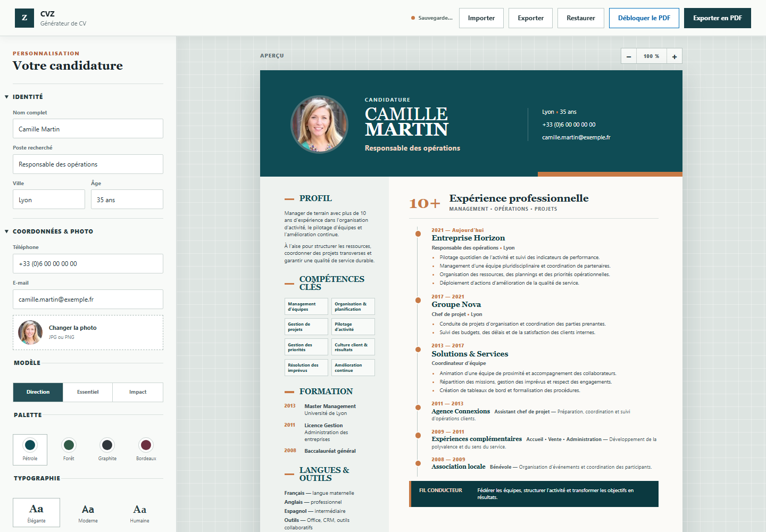Click the 'Amélioration continue' skill tag
Image resolution: width=766 pixels, height=532 pixels.
tap(353, 368)
